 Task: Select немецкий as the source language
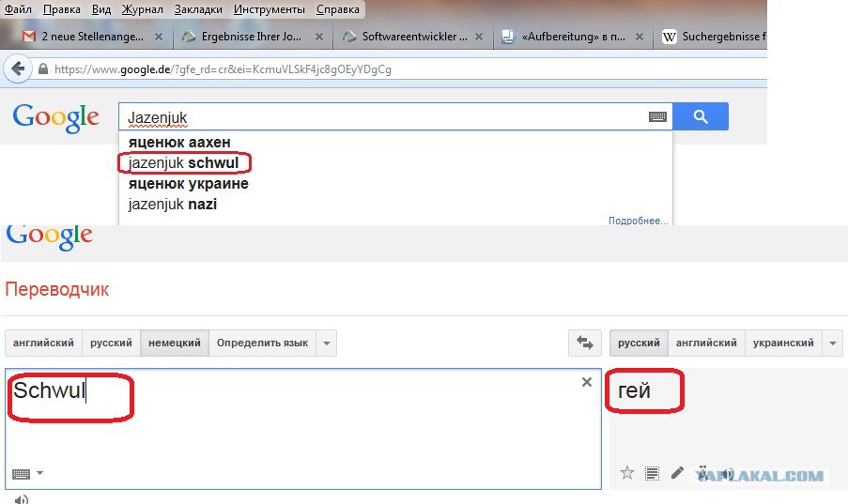click(174, 344)
